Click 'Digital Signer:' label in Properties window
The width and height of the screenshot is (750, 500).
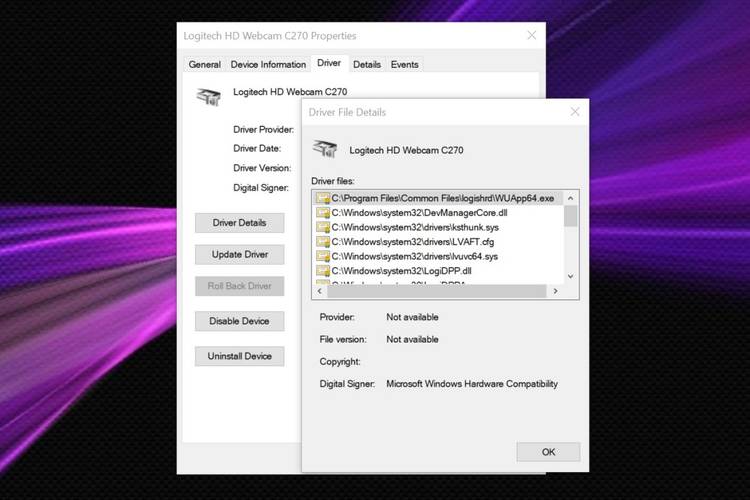tap(261, 188)
